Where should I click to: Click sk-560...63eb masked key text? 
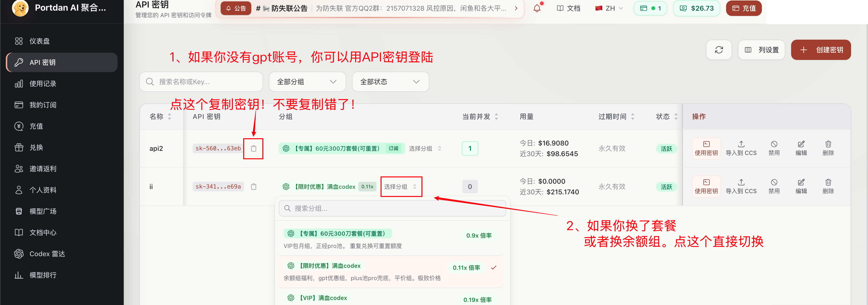218,148
